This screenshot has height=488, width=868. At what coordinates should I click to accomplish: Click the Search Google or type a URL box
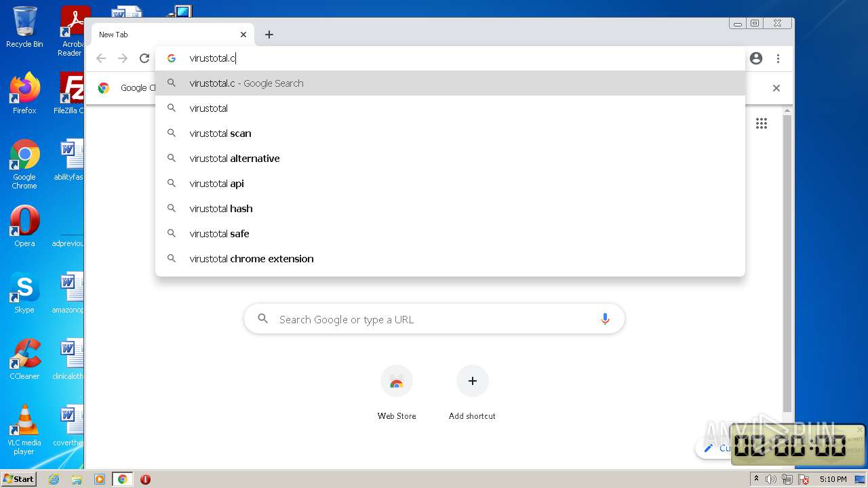coord(434,319)
